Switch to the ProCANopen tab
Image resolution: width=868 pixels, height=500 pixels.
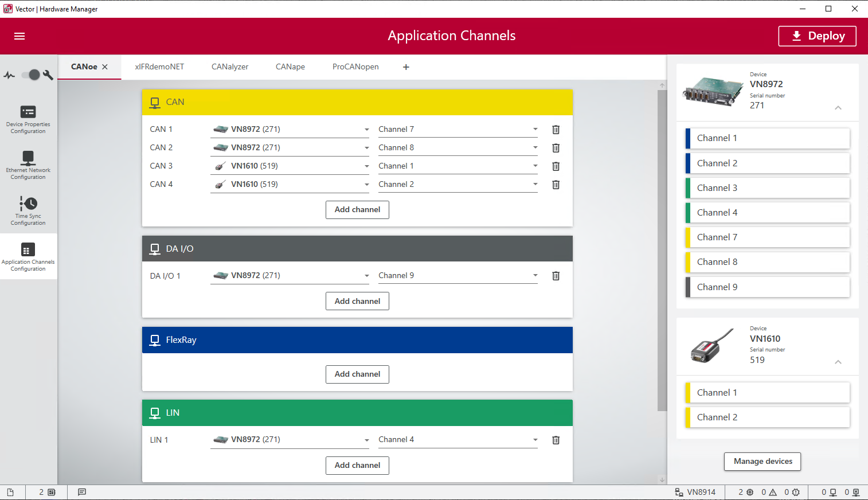[355, 67]
